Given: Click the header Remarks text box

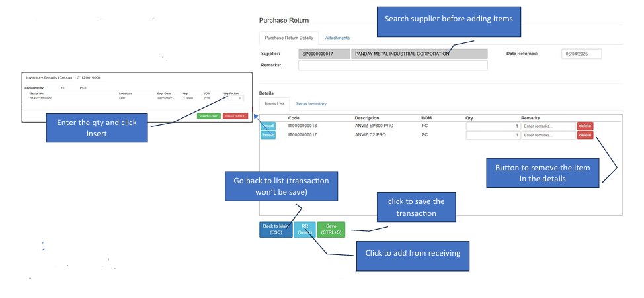Looking at the screenshot, I should [393, 65].
